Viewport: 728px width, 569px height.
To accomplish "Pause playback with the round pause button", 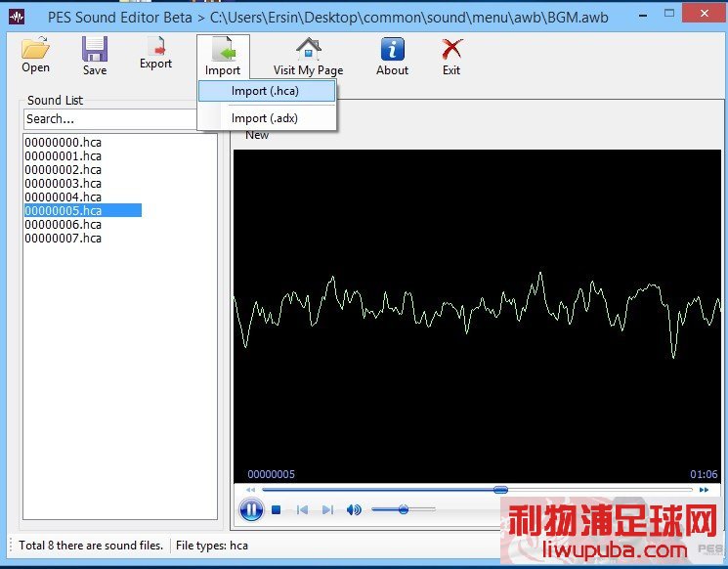I will [x=251, y=510].
